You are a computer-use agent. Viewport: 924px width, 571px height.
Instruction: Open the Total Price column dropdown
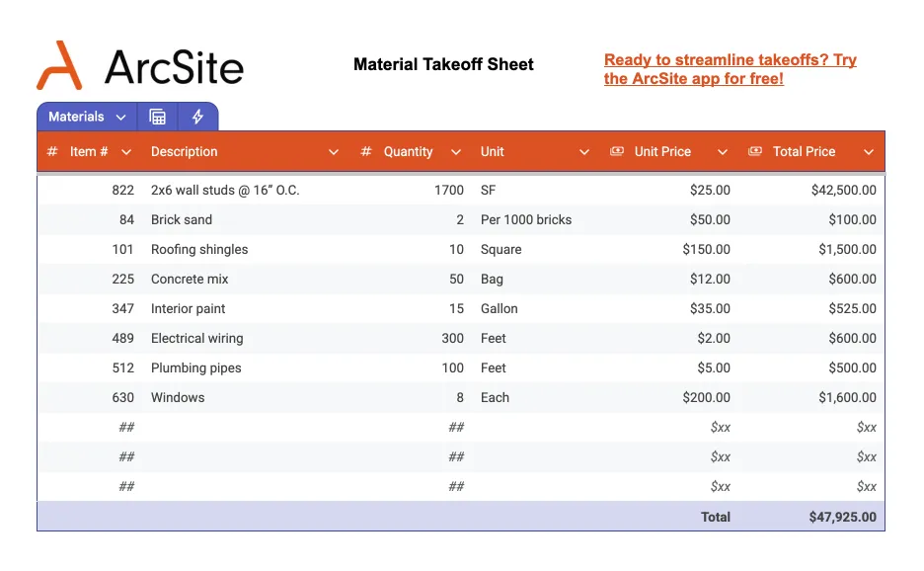pos(869,152)
